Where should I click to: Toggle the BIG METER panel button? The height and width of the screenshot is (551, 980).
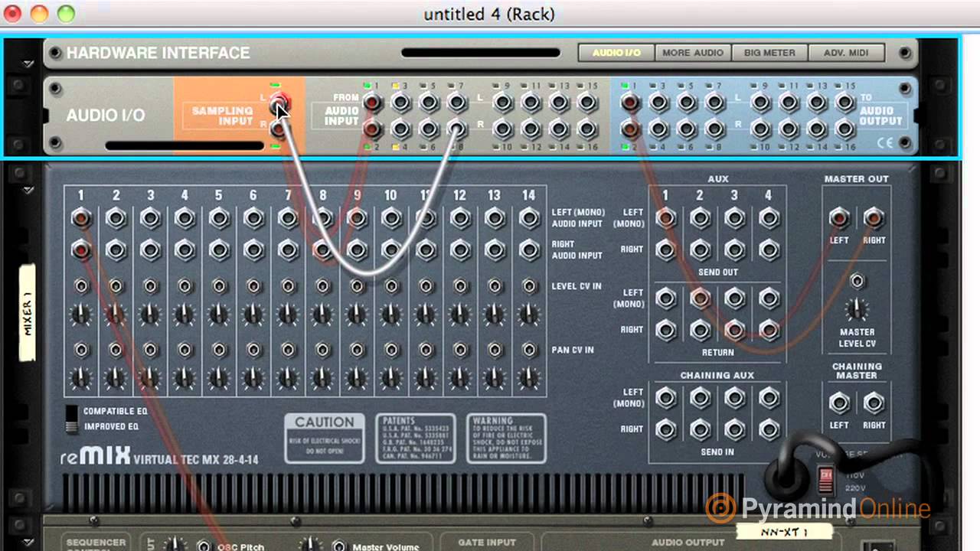click(x=769, y=53)
